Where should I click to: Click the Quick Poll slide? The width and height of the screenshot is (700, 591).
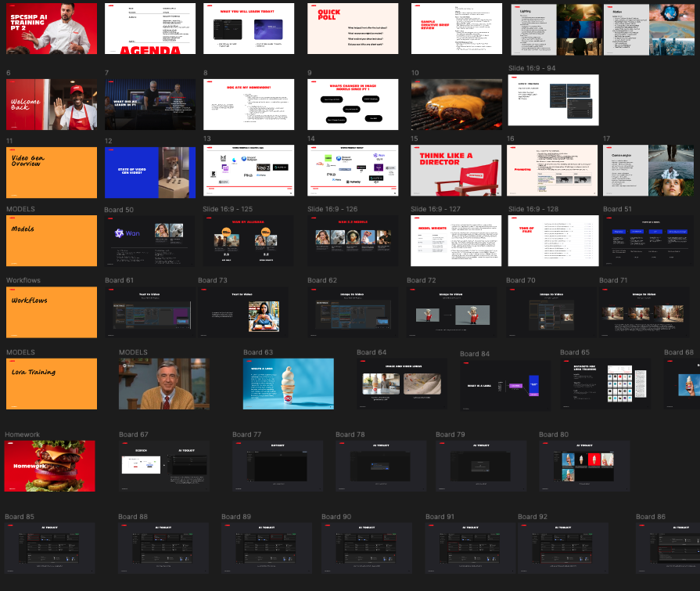pyautogui.click(x=353, y=29)
